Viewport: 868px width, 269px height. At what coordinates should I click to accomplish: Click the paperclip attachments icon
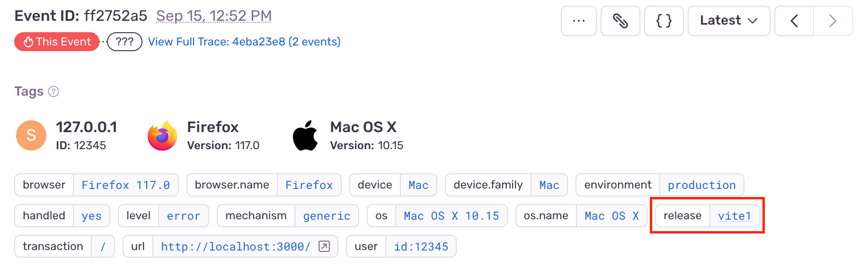pyautogui.click(x=620, y=21)
